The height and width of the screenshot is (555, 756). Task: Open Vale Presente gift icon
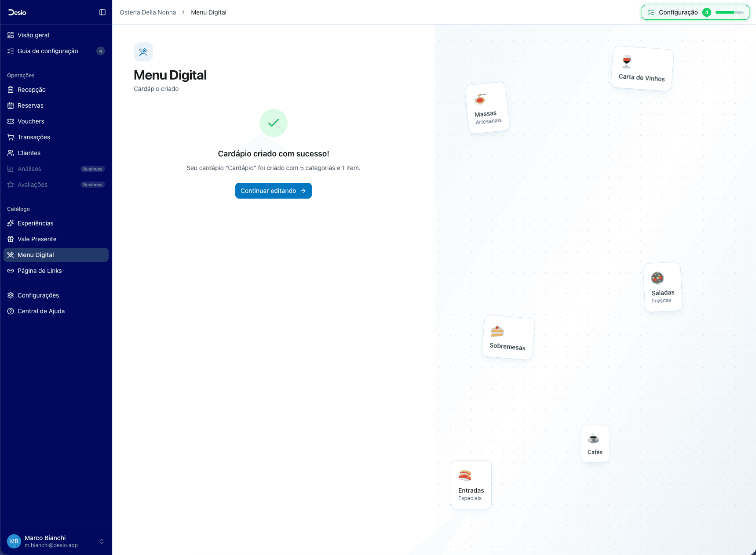coord(11,239)
